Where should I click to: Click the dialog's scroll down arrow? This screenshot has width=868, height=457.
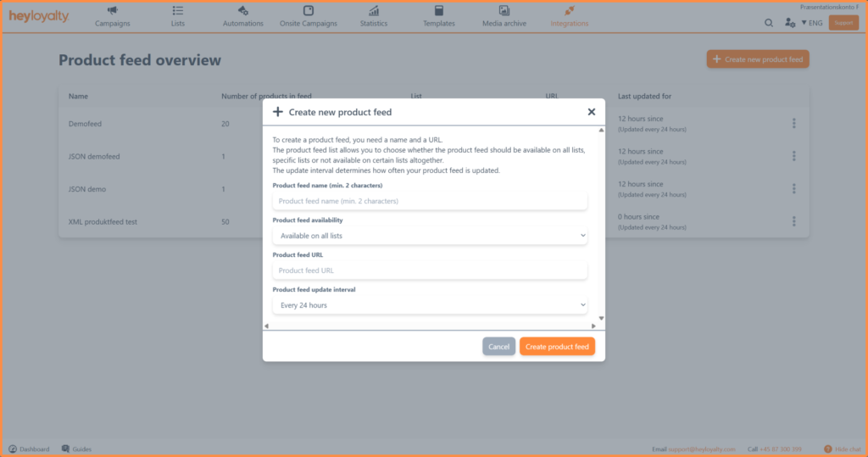[x=602, y=318]
